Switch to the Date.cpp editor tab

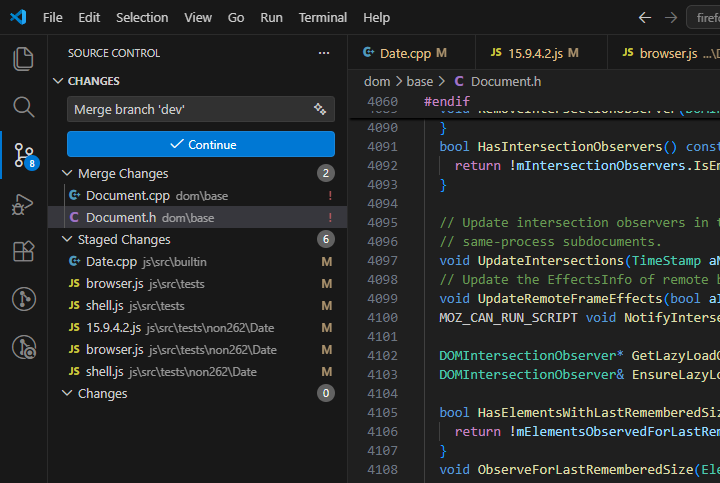coord(411,53)
